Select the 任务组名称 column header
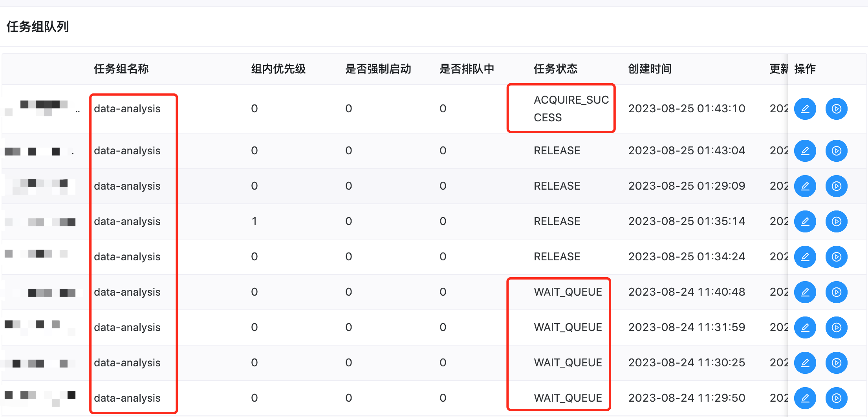This screenshot has width=868, height=417. 121,69
